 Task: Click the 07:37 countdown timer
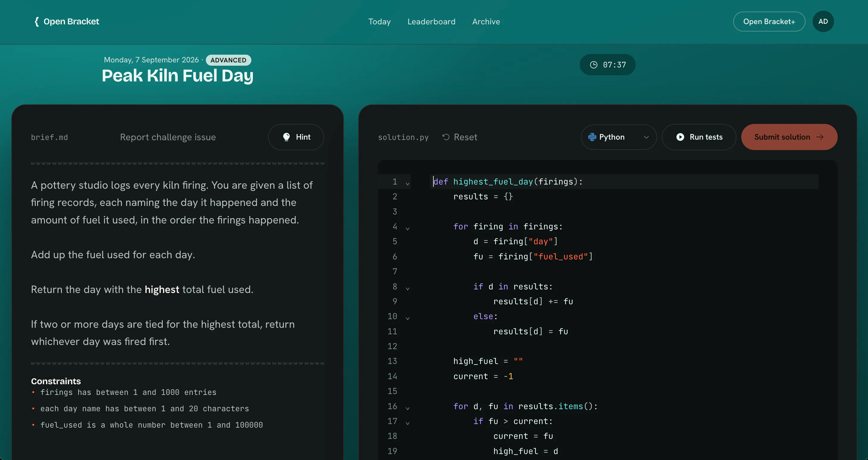[x=607, y=64]
